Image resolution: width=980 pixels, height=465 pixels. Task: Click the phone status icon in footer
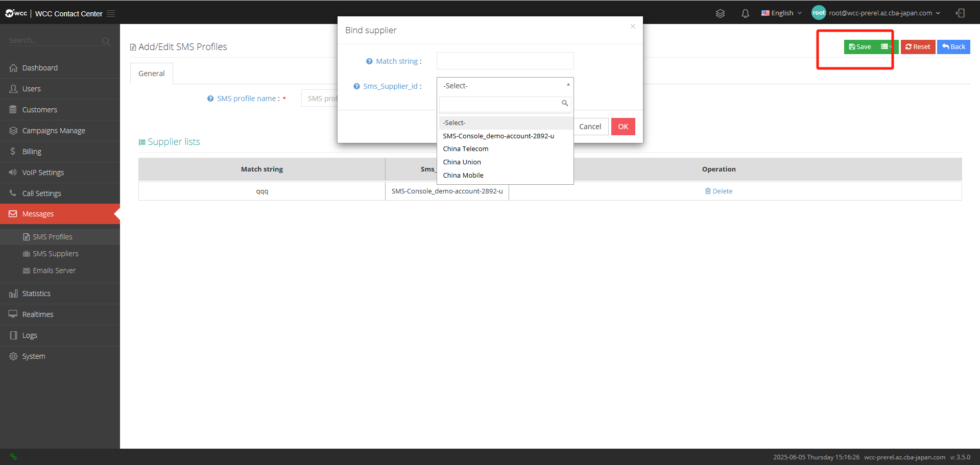coord(13,457)
